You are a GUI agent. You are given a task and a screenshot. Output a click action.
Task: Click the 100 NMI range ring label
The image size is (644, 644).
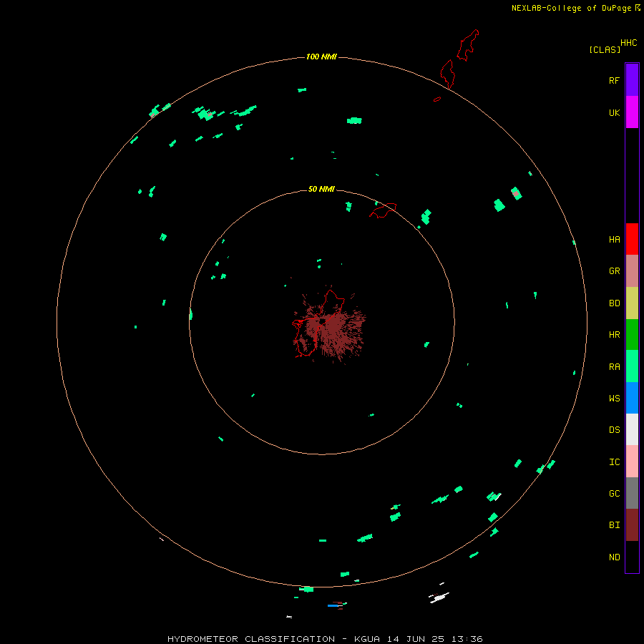(321, 57)
